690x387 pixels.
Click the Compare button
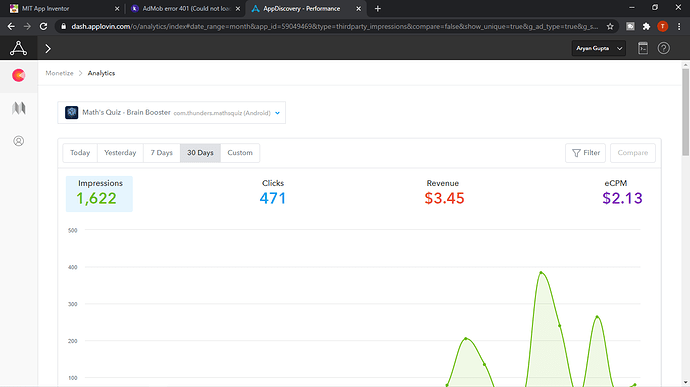633,153
